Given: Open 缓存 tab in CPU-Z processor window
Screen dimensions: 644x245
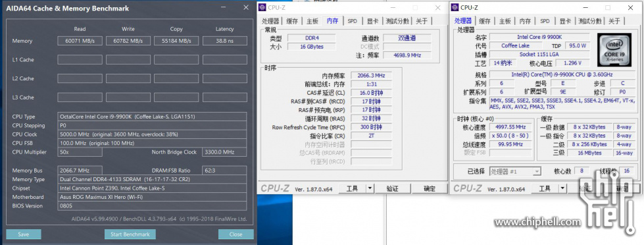Looking at the screenshot, I should (x=485, y=21).
